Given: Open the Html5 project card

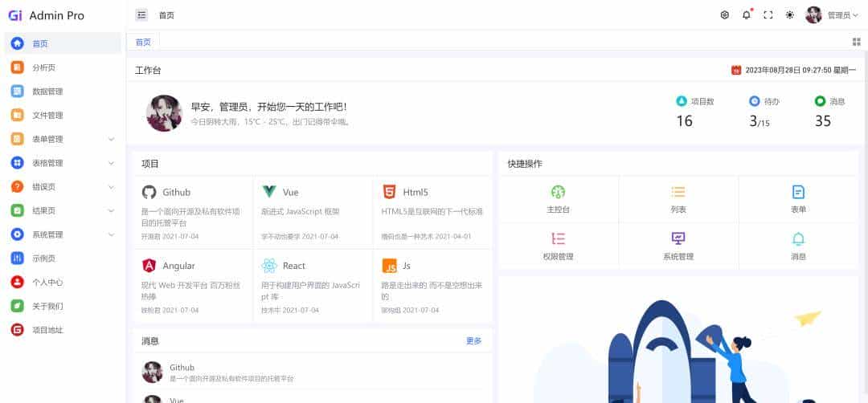Looking at the screenshot, I should [x=433, y=213].
